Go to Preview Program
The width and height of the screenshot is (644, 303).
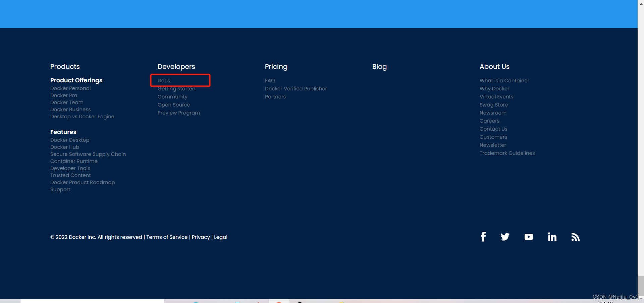click(x=179, y=113)
